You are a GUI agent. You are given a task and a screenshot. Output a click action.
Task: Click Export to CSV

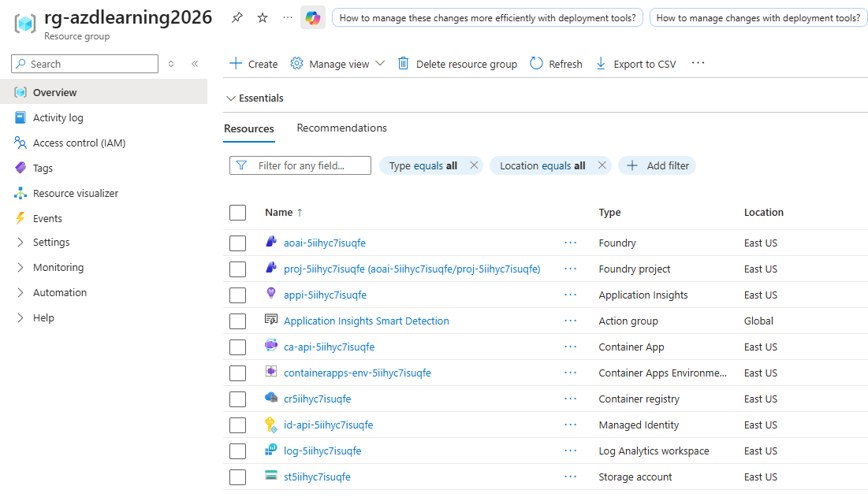636,64
